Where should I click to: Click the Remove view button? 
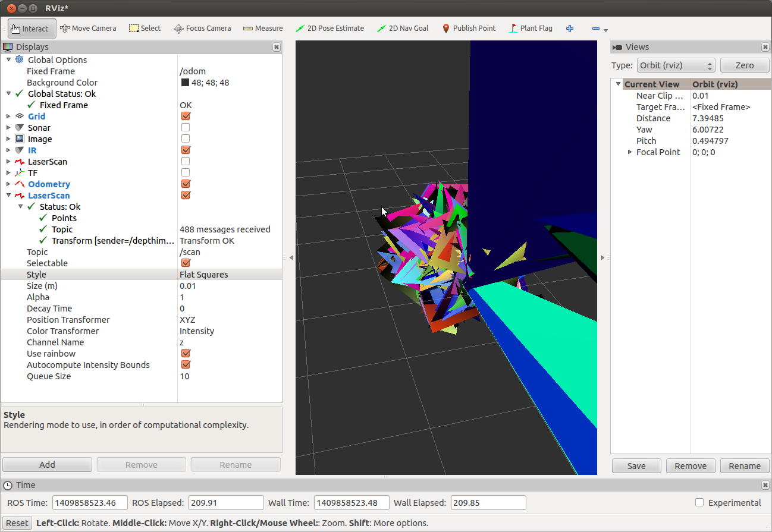coord(691,466)
